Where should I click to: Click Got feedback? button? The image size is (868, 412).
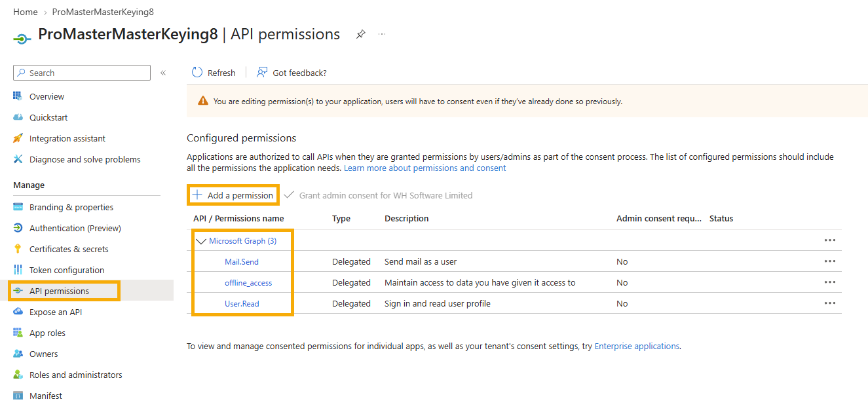coord(292,73)
